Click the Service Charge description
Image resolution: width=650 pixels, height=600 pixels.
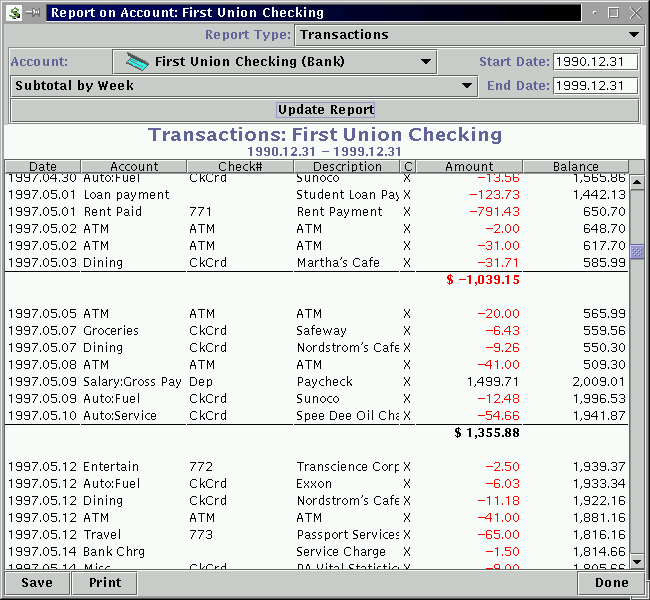click(x=341, y=552)
